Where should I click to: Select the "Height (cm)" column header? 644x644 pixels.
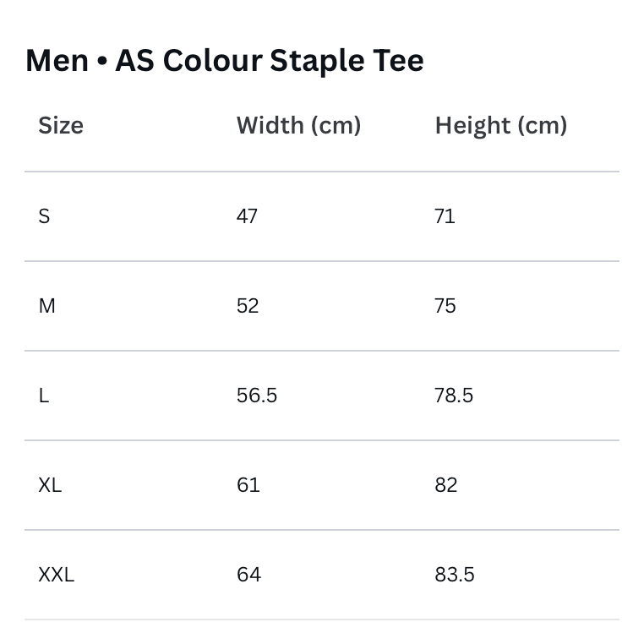[500, 126]
